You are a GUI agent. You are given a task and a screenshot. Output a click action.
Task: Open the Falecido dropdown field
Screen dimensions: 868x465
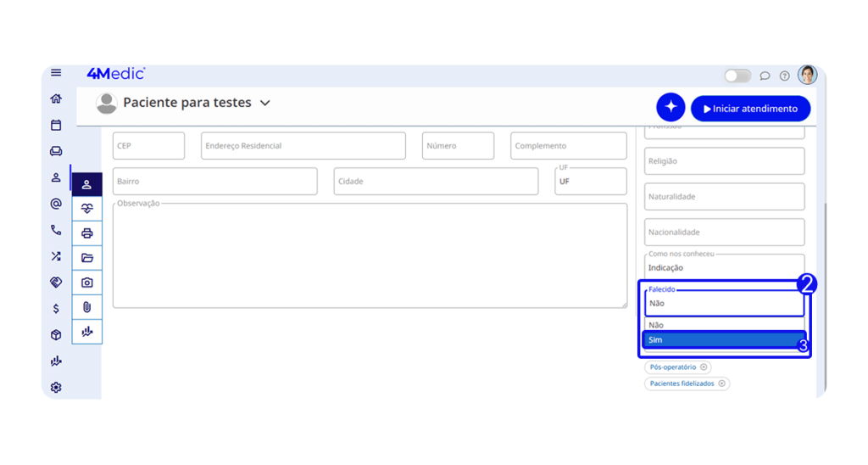724,303
